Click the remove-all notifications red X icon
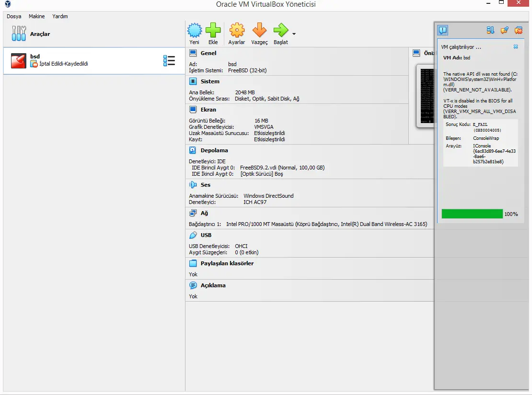 point(519,30)
